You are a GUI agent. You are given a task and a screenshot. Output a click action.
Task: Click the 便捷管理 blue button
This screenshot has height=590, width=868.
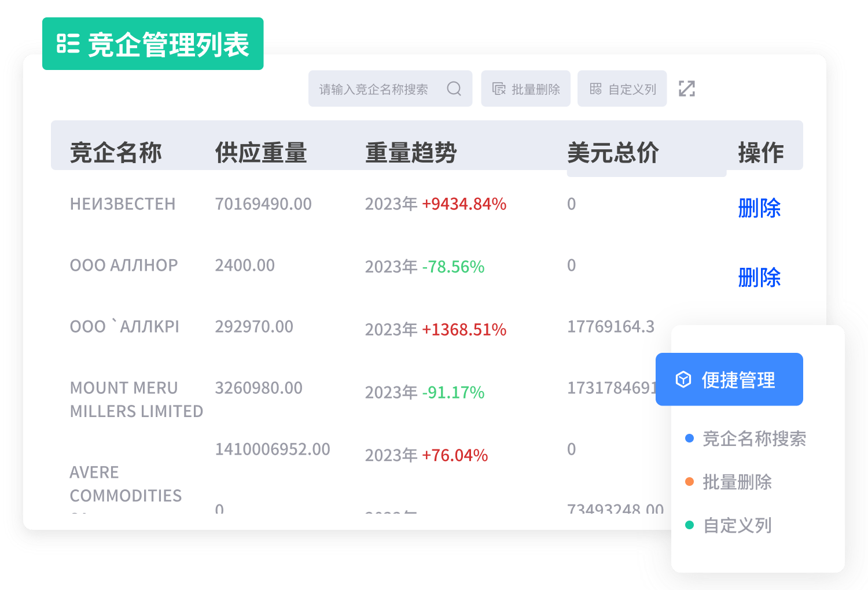[729, 379]
